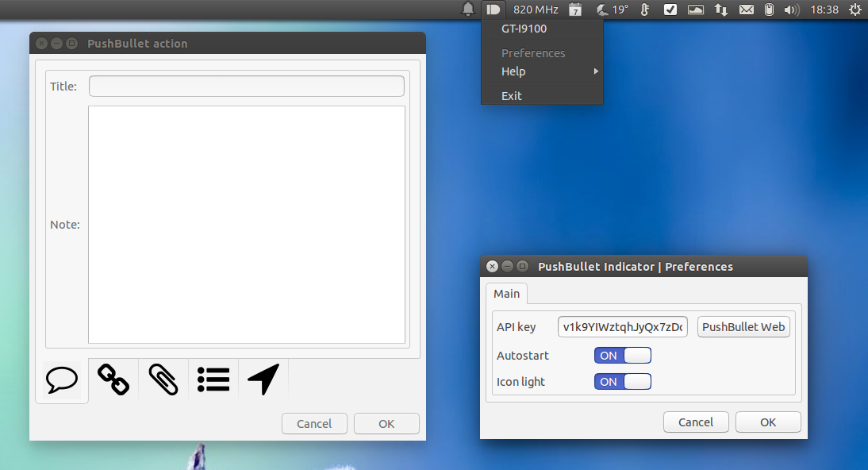This screenshot has width=868, height=470.
Task: Click inside the Note text area
Action: point(246,225)
